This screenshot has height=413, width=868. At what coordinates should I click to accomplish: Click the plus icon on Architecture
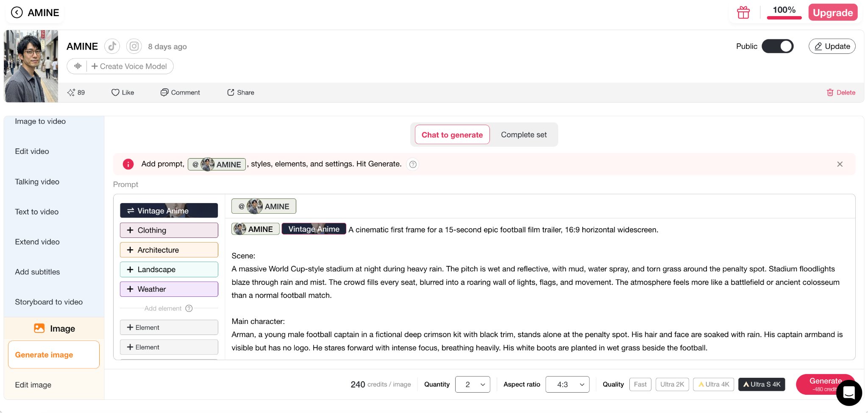pos(130,250)
